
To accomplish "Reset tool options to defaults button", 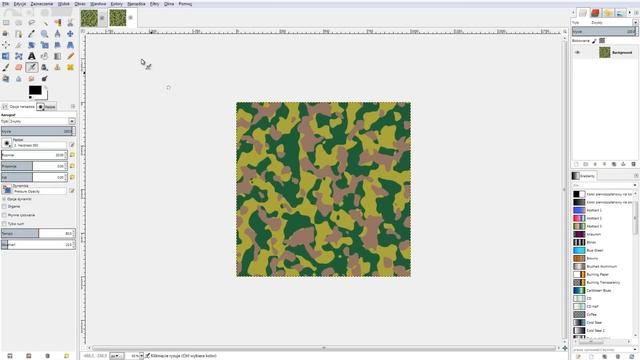I will pyautogui.click(x=66, y=356).
